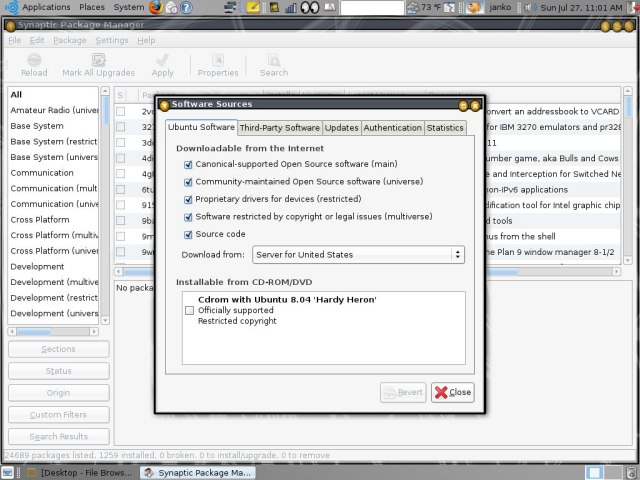640x480 pixels.
Task: Uncheck Proprietary drivers for devices (restricted)
Action: pyautogui.click(x=188, y=200)
